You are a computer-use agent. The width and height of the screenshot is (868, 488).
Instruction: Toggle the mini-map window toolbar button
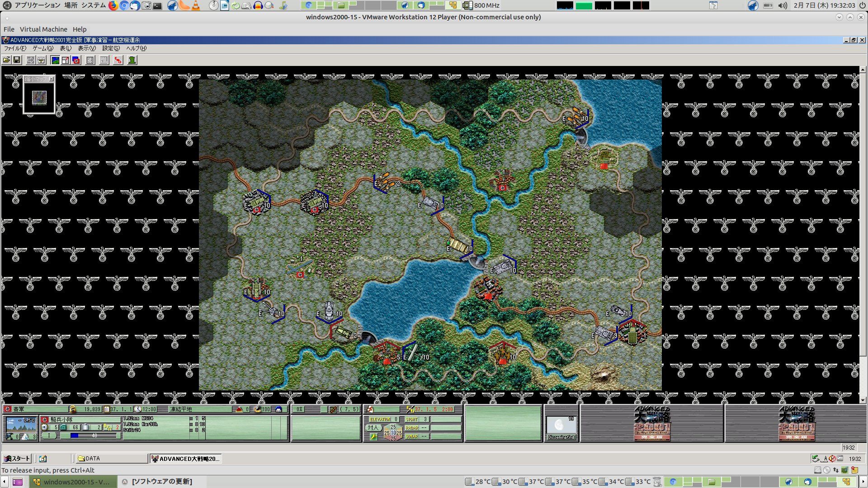(x=66, y=60)
